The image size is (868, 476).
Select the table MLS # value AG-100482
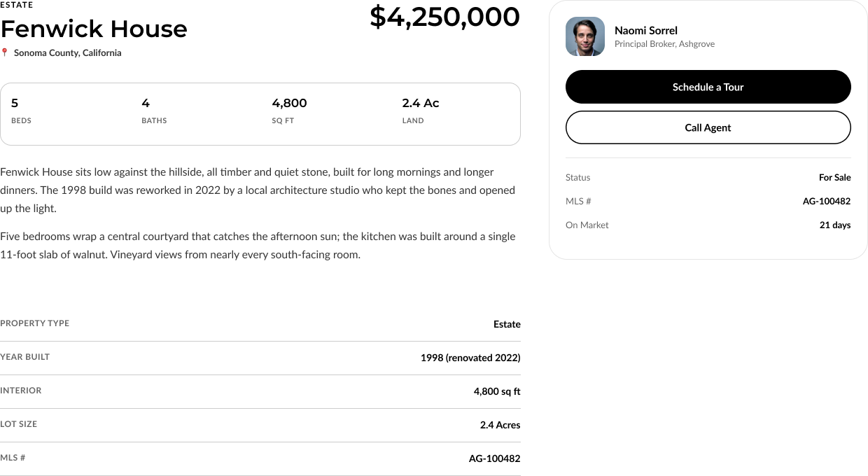pyautogui.click(x=494, y=458)
